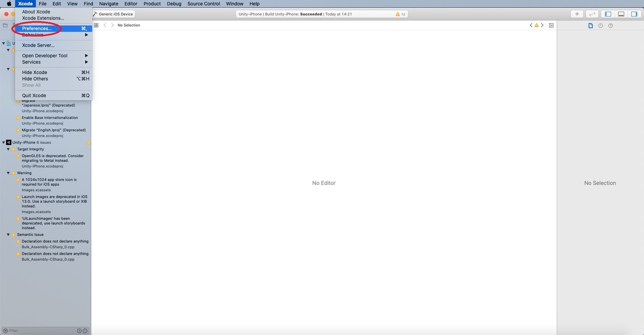
Task: Choose Xcode Server… menu item
Action: tap(54, 46)
